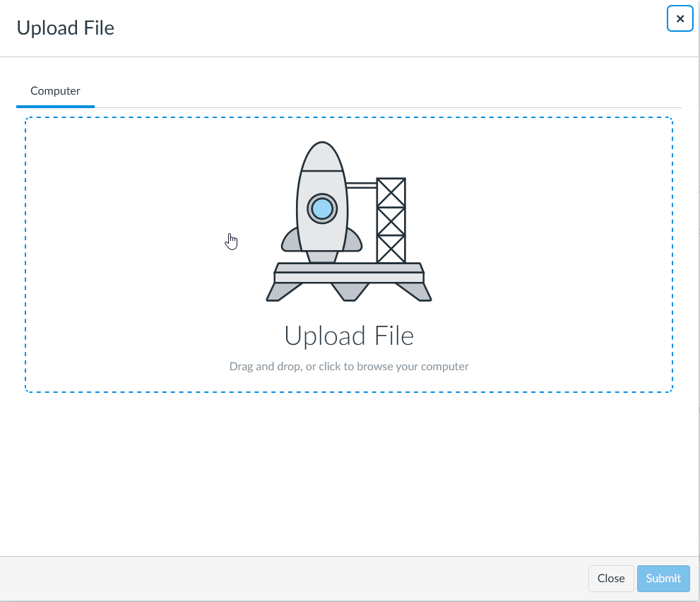
Task: Switch to the Computer tab
Action: (55, 91)
